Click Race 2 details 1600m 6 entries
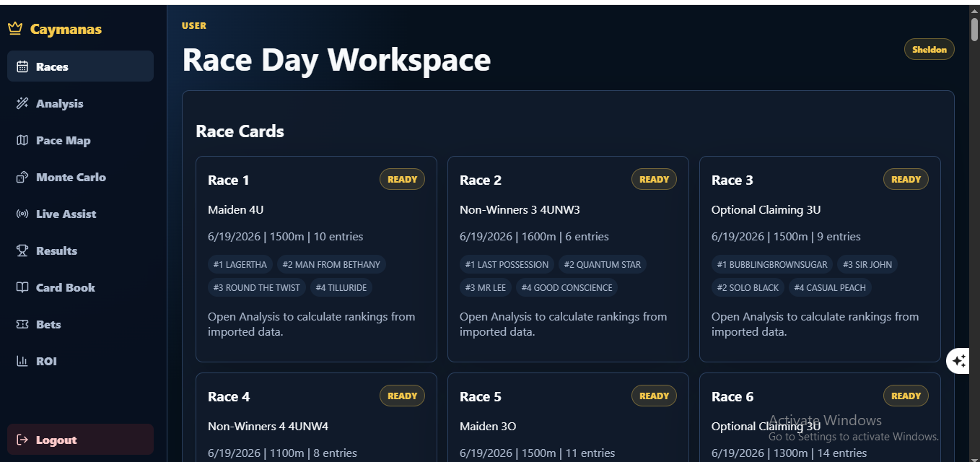The image size is (980, 462). 534,237
